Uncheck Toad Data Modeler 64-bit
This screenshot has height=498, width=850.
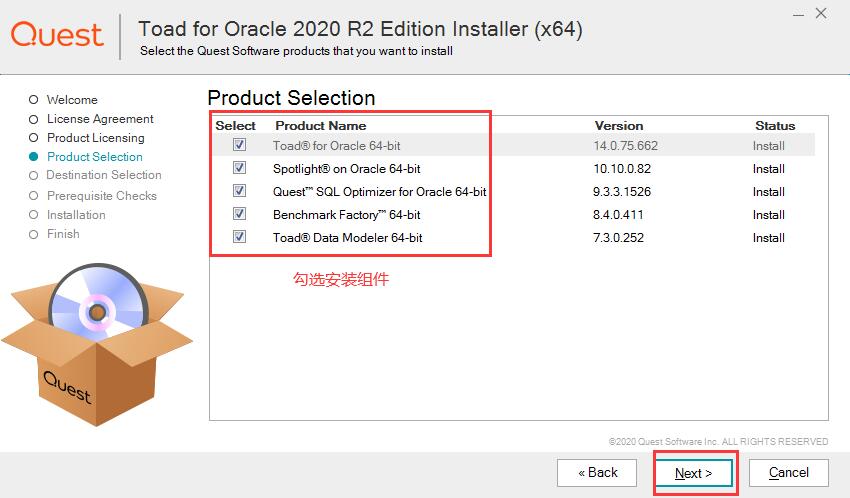pos(239,237)
